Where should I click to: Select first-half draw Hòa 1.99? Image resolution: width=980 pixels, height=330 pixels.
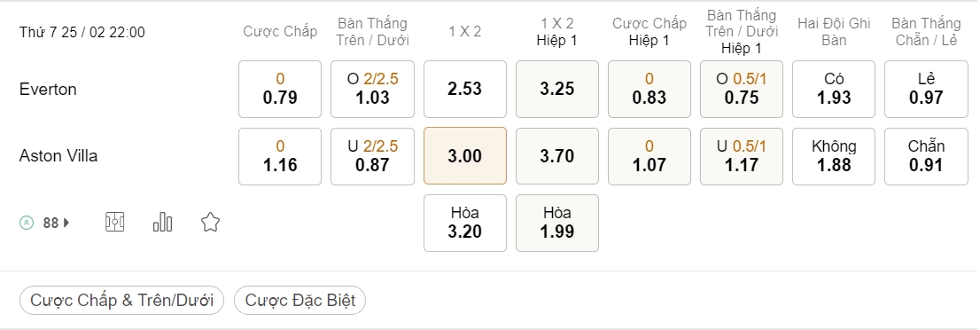[x=556, y=223]
